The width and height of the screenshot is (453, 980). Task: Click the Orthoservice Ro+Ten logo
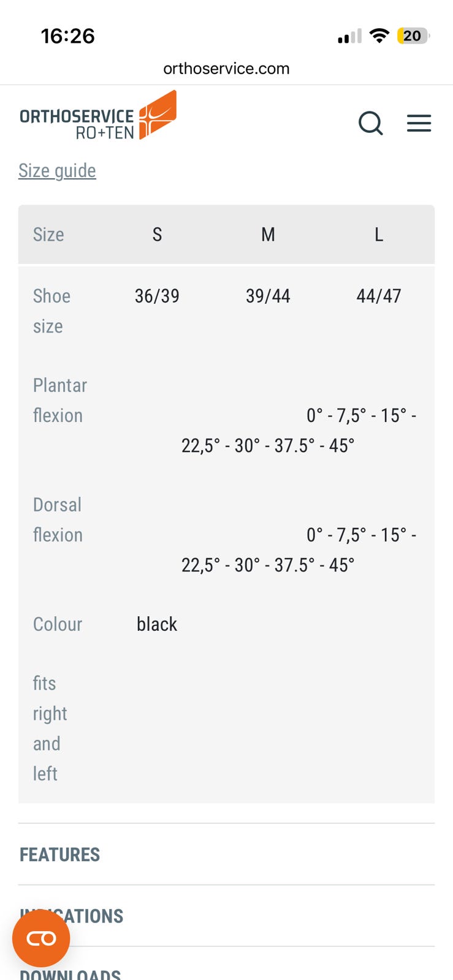98,115
